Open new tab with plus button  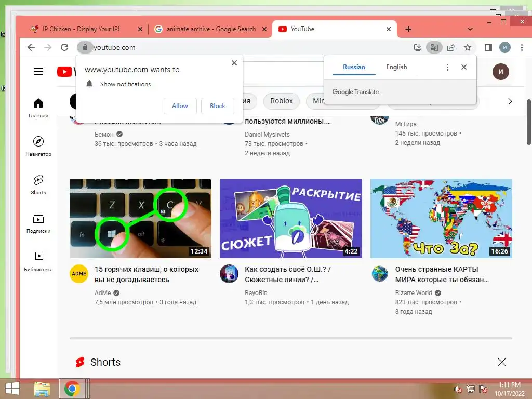408,29
